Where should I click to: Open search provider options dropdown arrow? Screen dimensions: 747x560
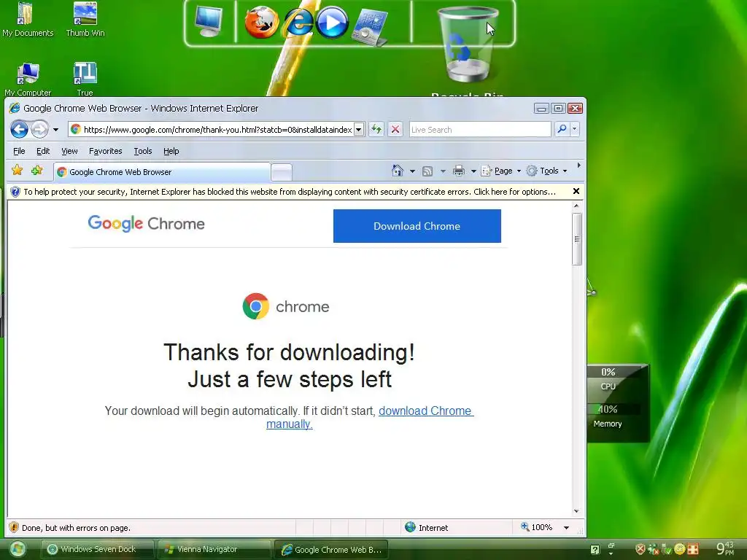(575, 129)
